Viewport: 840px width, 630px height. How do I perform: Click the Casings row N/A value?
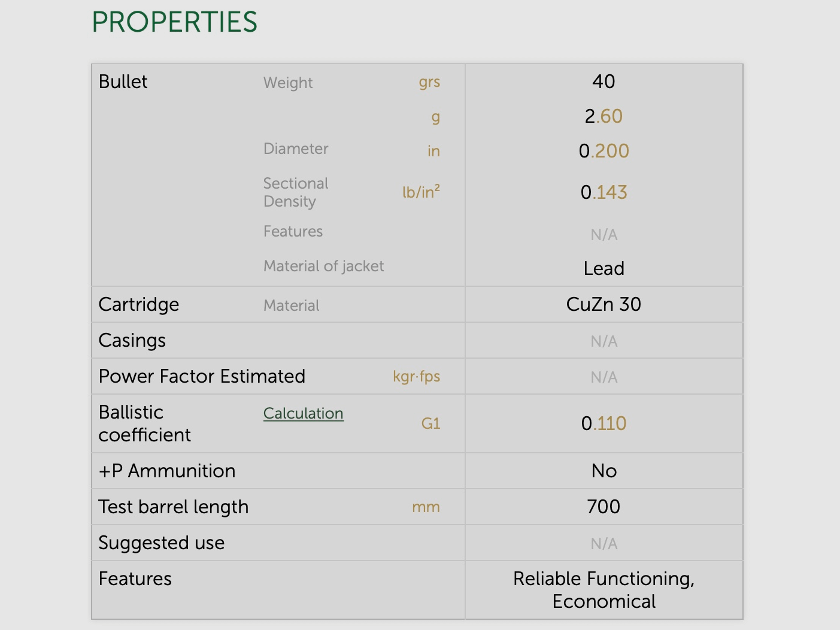pyautogui.click(x=604, y=340)
